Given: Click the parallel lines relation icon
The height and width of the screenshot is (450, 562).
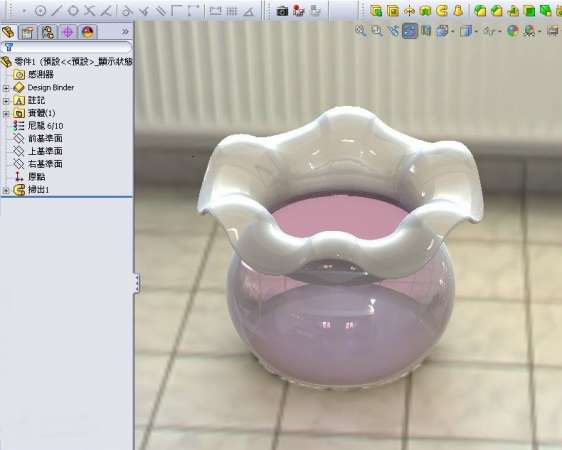Looking at the screenshot, I should pyautogui.click(x=161, y=11).
